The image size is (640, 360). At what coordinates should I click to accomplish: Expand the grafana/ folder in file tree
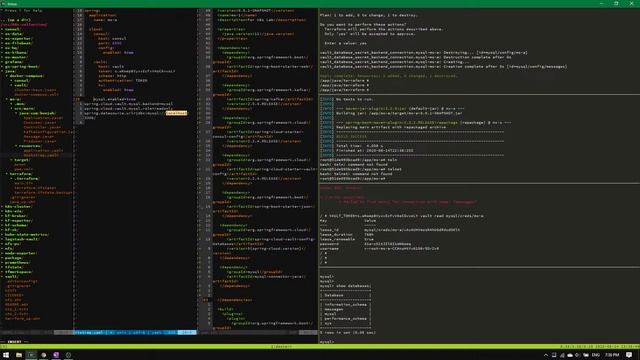[13, 62]
